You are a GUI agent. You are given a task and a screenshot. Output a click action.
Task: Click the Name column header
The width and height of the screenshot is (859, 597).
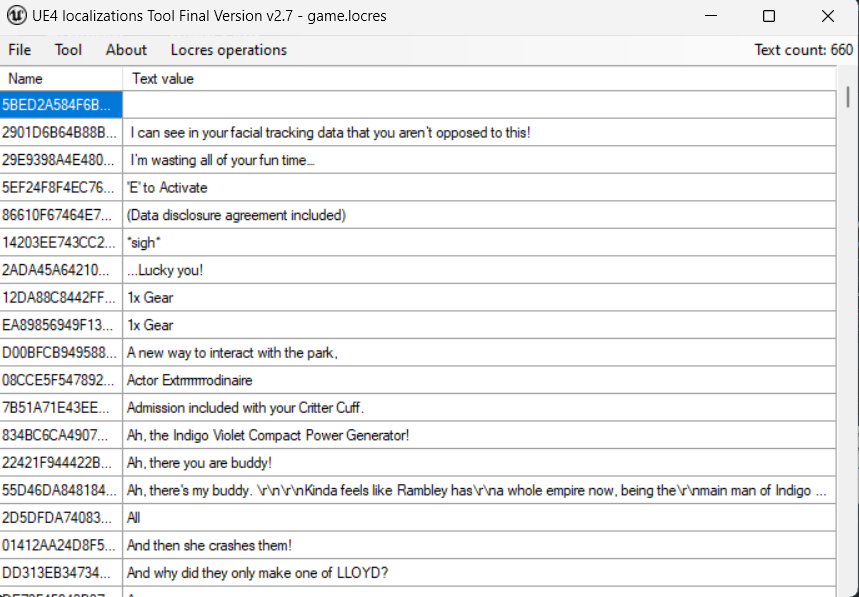click(26, 78)
